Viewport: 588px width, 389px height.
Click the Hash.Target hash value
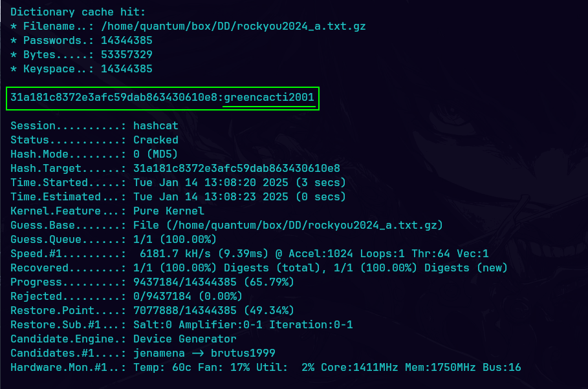pyautogui.click(x=236, y=168)
